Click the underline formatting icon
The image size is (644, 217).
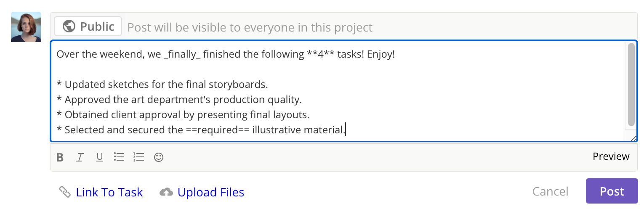pyautogui.click(x=100, y=157)
